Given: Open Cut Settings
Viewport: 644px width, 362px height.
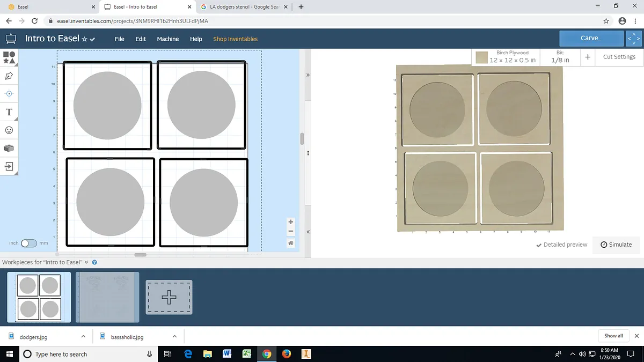Looking at the screenshot, I should (x=619, y=57).
